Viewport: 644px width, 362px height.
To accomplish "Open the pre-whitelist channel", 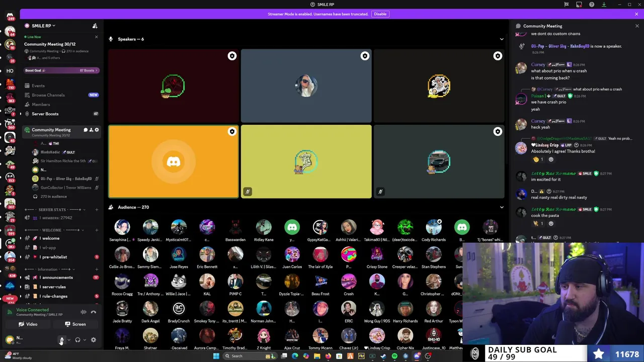I will (60, 257).
